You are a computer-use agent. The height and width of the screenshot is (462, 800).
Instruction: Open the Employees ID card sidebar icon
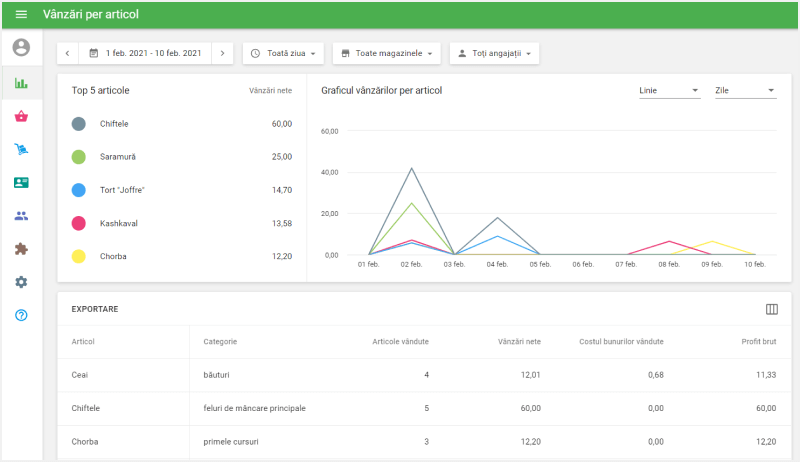click(21, 183)
